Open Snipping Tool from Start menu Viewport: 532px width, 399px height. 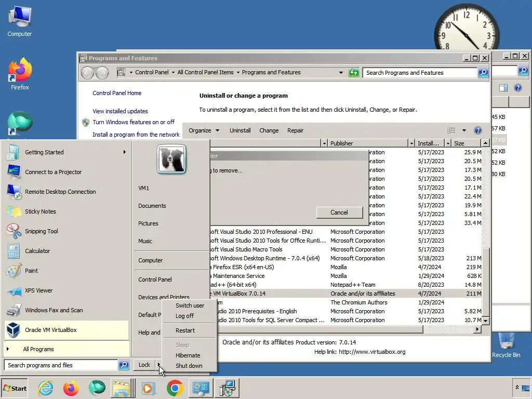point(67,231)
